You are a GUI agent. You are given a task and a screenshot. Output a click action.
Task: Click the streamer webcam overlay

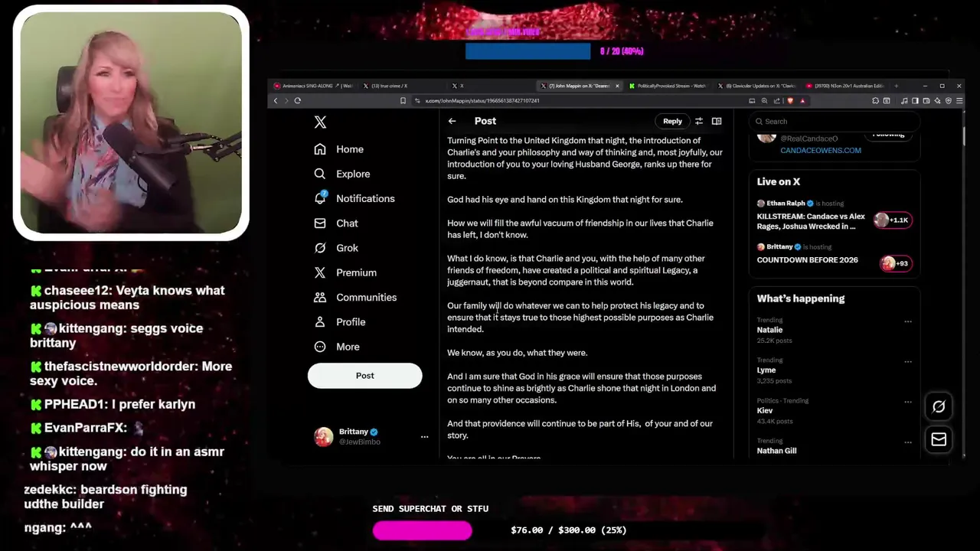[131, 122]
